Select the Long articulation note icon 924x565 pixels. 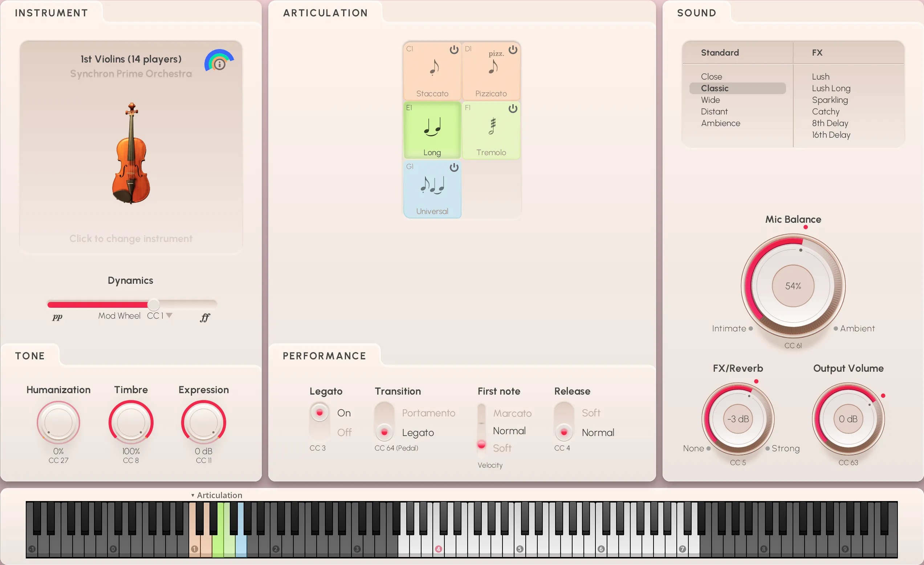point(432,127)
